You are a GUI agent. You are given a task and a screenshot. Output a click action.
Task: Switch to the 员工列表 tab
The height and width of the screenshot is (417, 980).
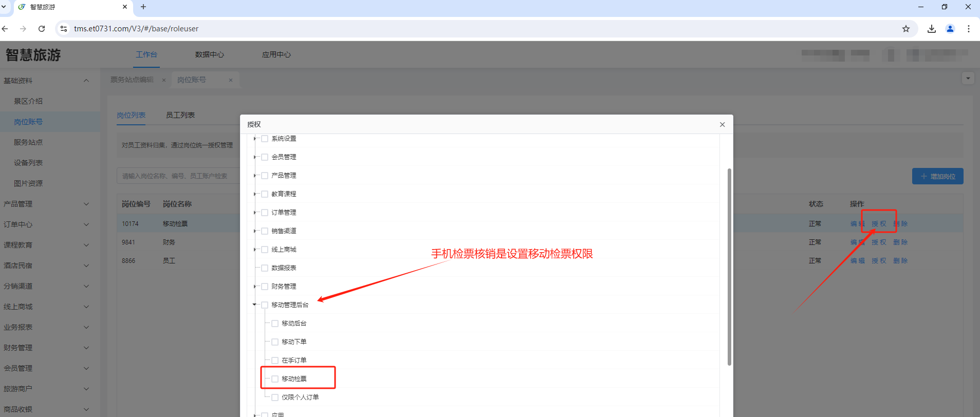[180, 115]
